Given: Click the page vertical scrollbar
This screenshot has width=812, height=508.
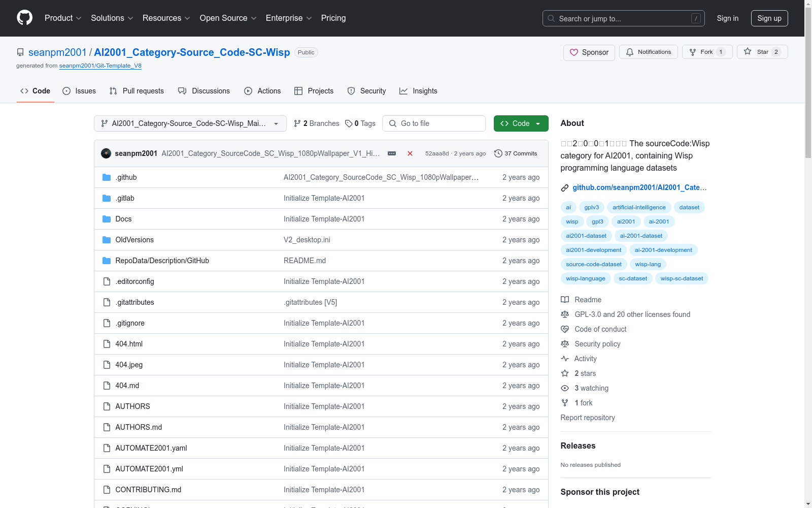Looking at the screenshot, I should (x=808, y=203).
